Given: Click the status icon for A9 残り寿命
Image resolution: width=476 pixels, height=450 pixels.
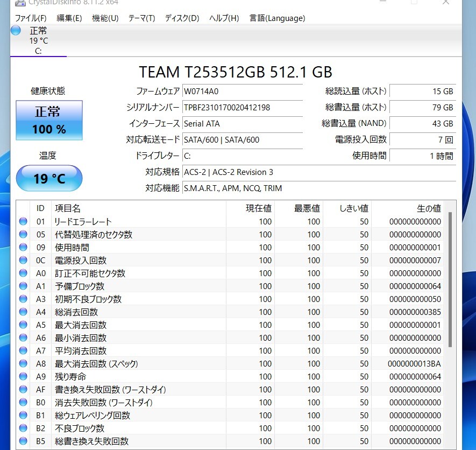Looking at the screenshot, I should 23,376.
